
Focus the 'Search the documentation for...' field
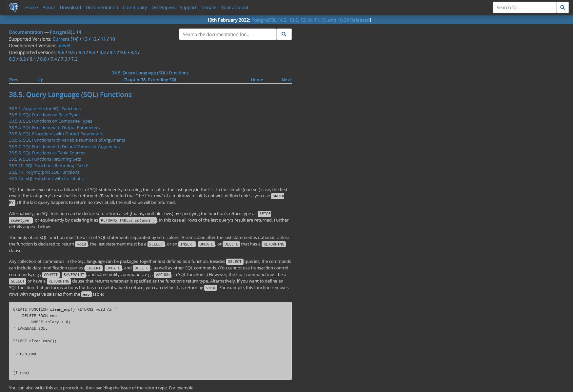point(227,34)
